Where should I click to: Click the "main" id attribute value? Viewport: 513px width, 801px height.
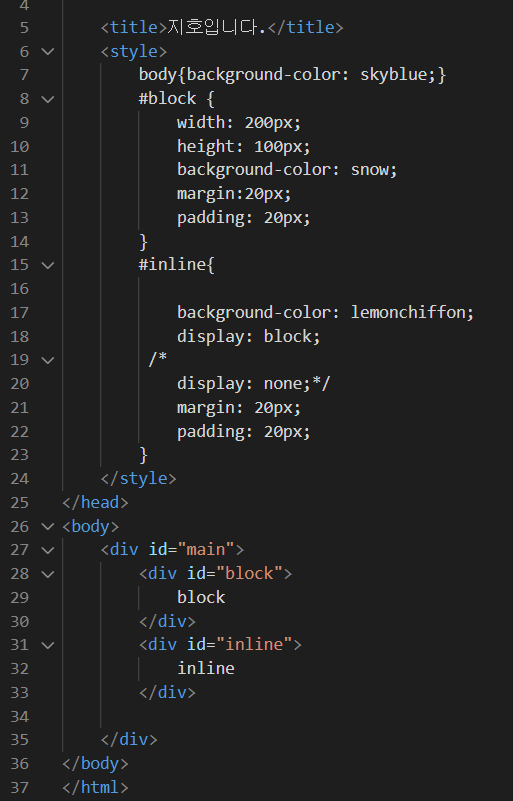click(206, 550)
